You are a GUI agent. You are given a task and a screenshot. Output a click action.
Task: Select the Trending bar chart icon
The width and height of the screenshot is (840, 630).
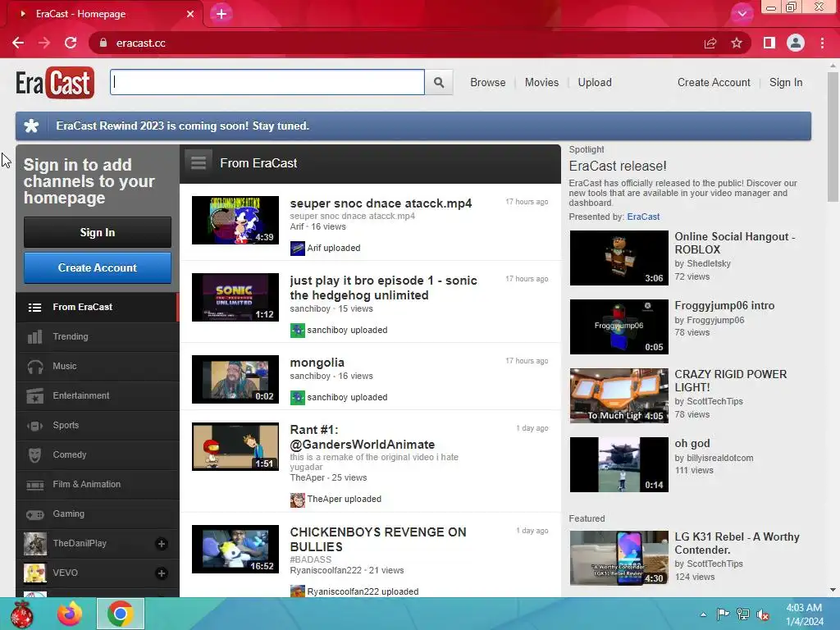[34, 336]
